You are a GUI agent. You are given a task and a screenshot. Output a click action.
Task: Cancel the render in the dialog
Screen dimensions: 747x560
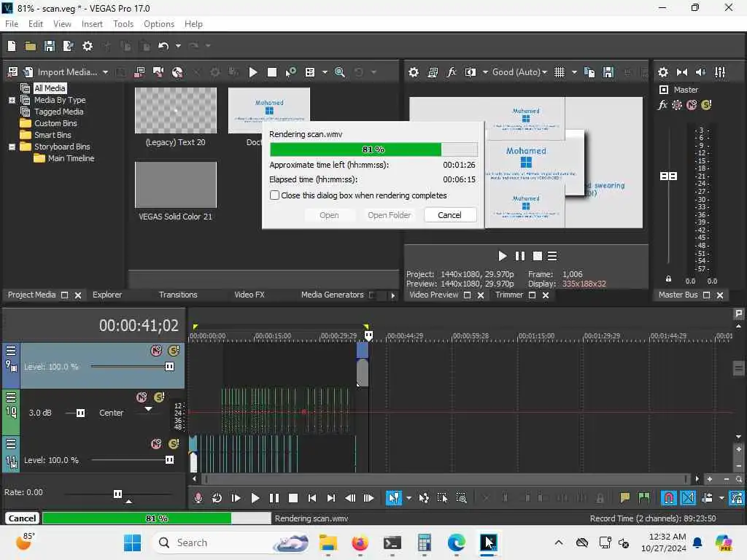(x=449, y=215)
